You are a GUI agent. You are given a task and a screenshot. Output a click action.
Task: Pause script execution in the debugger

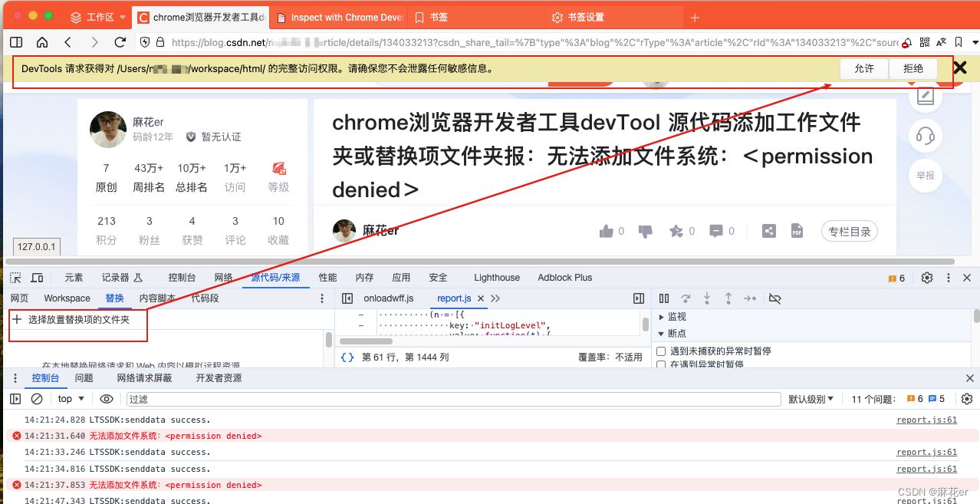pos(664,298)
